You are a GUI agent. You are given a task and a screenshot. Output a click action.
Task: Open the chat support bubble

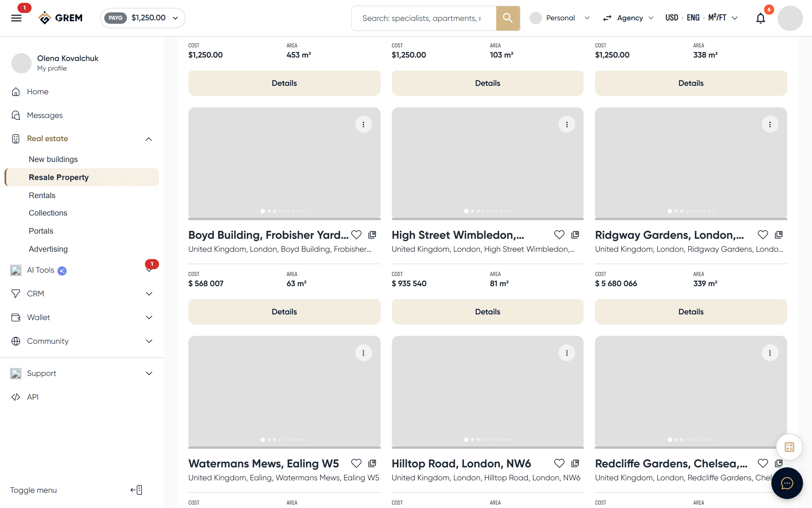point(787,483)
